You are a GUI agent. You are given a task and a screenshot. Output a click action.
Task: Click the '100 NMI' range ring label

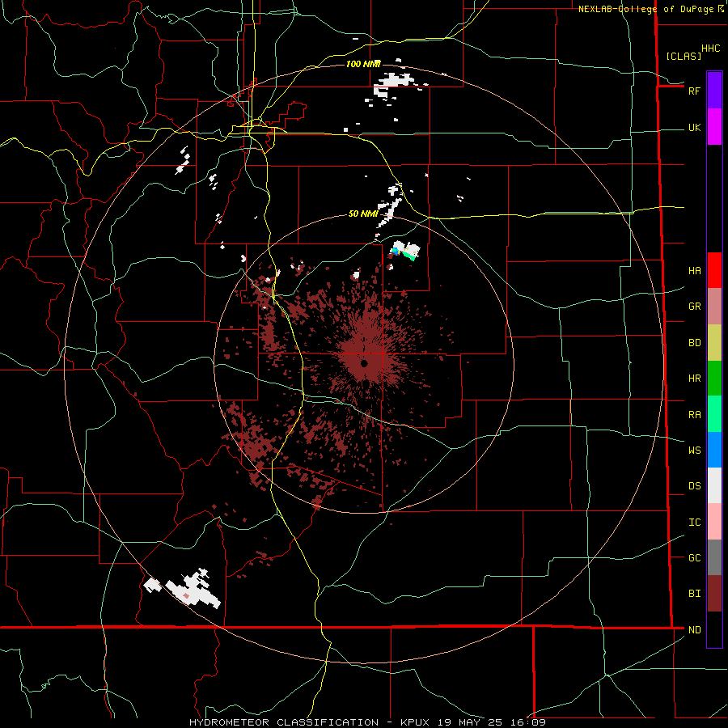363,64
